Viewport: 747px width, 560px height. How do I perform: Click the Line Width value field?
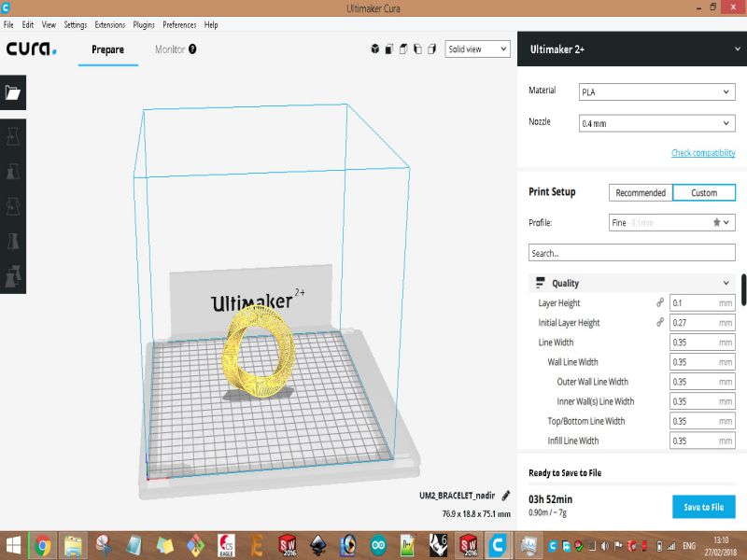coord(702,343)
